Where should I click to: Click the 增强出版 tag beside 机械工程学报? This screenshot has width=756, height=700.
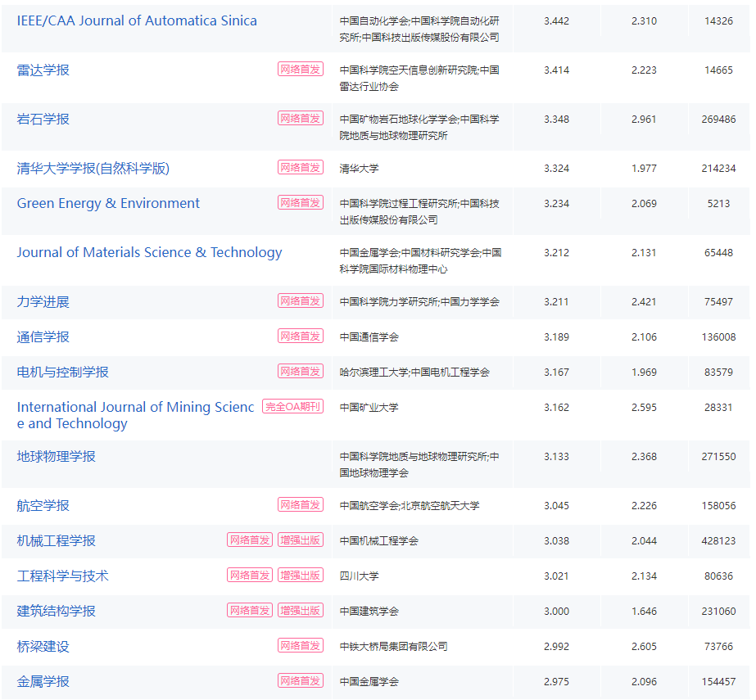point(301,540)
